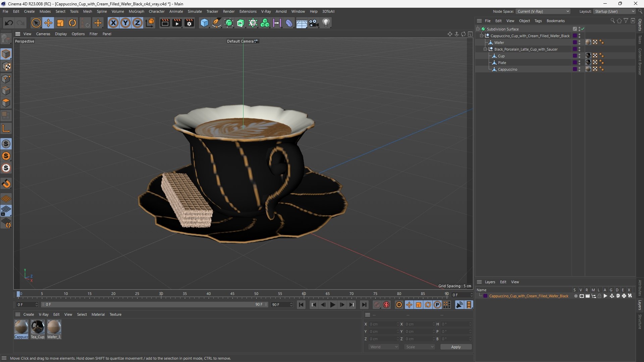This screenshot has width=644, height=362.
Task: Open the Simulate menu
Action: coord(195,11)
